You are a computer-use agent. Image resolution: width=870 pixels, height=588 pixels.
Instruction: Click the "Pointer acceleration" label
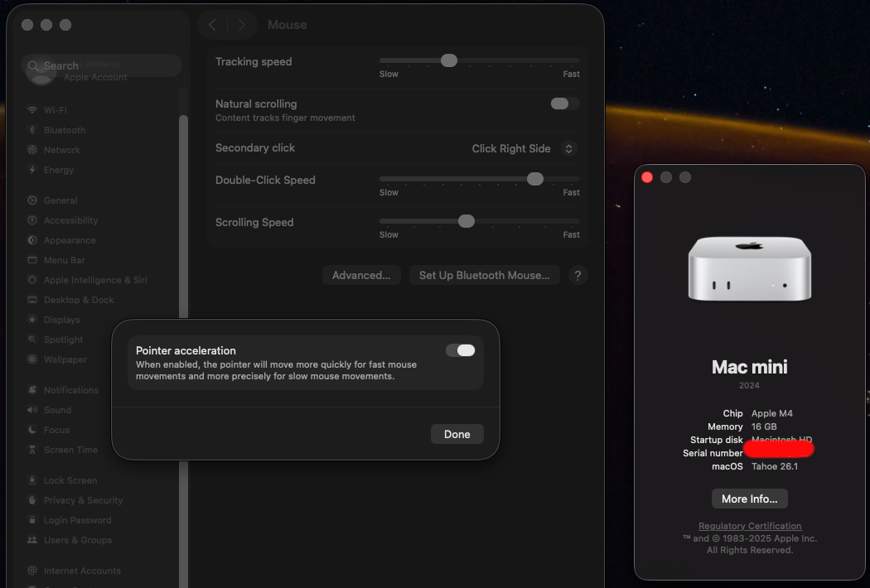(186, 350)
